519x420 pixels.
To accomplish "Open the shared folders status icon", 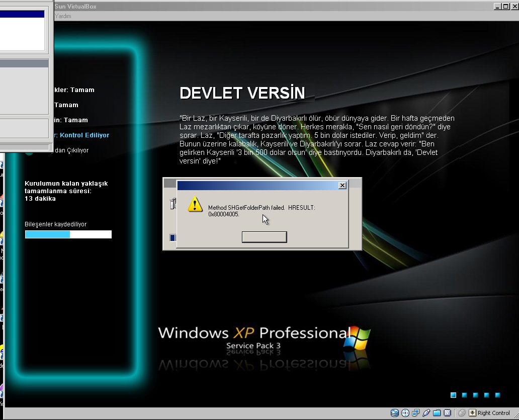I will (x=437, y=413).
